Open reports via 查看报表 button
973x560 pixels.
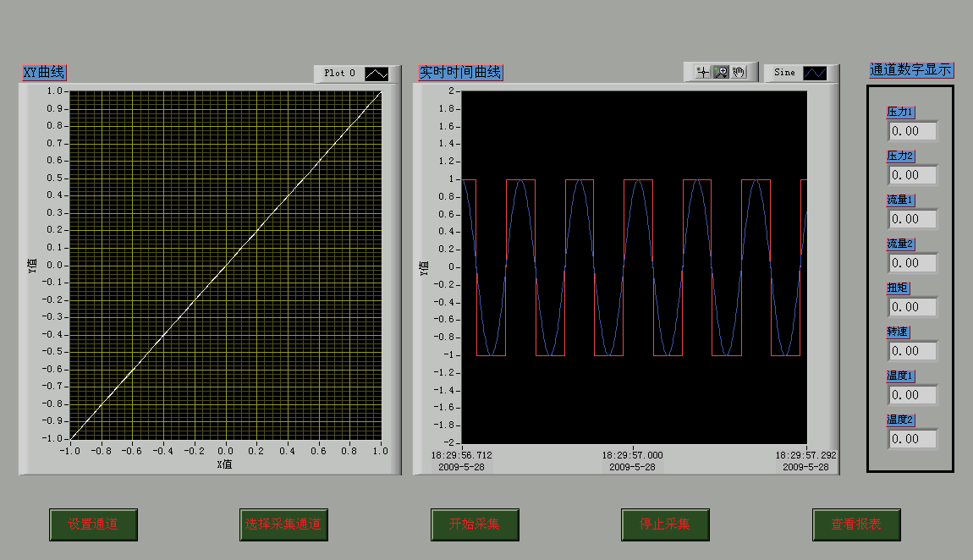(856, 524)
